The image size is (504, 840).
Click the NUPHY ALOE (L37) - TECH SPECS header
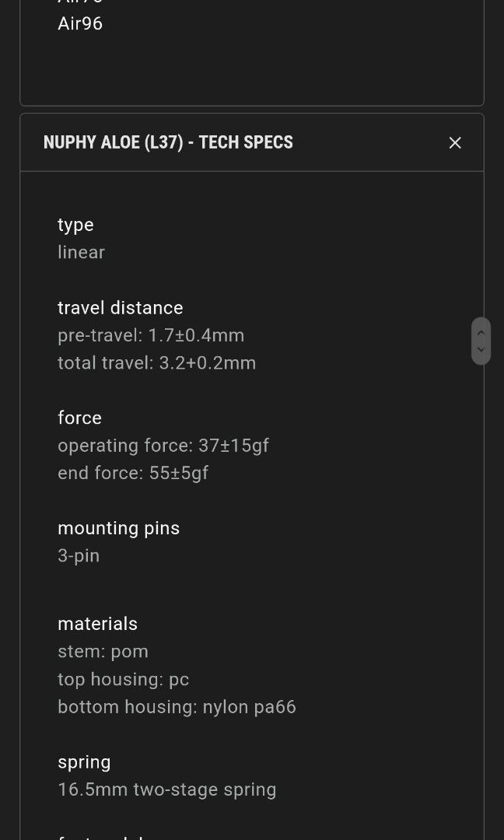(x=168, y=142)
